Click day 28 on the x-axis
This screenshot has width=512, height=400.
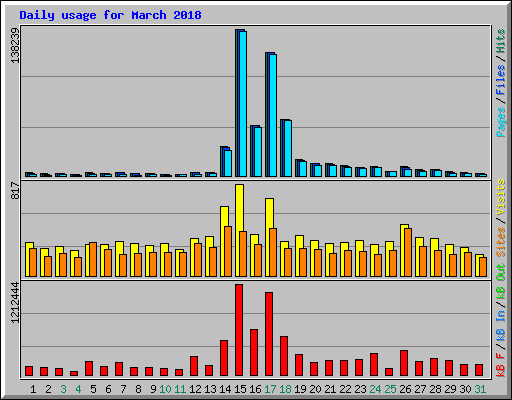pyautogui.click(x=435, y=389)
